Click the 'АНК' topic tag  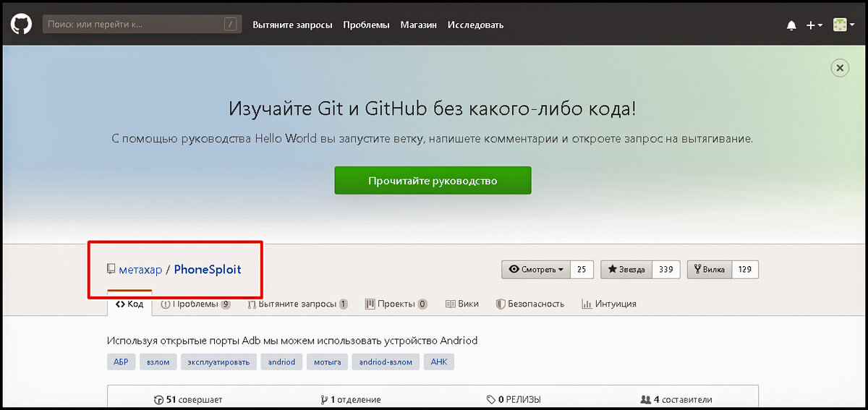coord(439,362)
